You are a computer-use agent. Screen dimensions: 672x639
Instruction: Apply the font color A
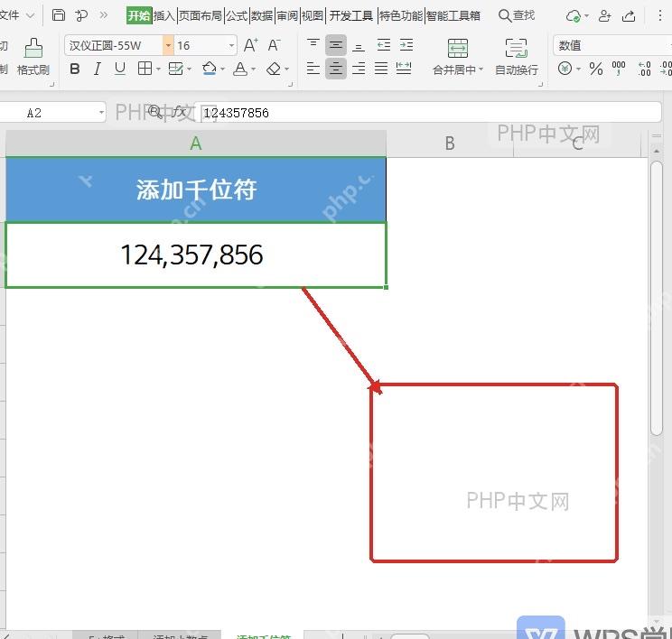(x=240, y=69)
